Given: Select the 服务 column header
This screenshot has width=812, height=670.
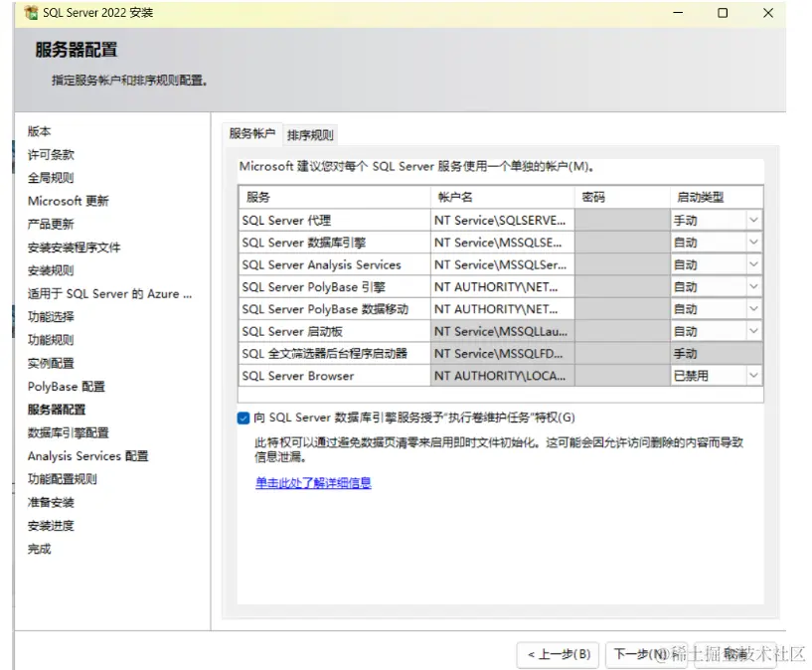Looking at the screenshot, I should (x=335, y=197).
